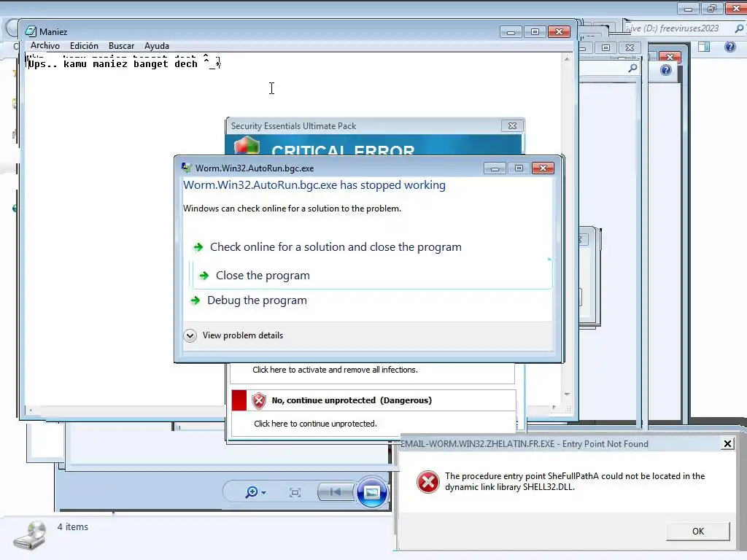747x560 pixels.
Task: Toggle the preview pane icon in explorer
Action: [x=704, y=46]
